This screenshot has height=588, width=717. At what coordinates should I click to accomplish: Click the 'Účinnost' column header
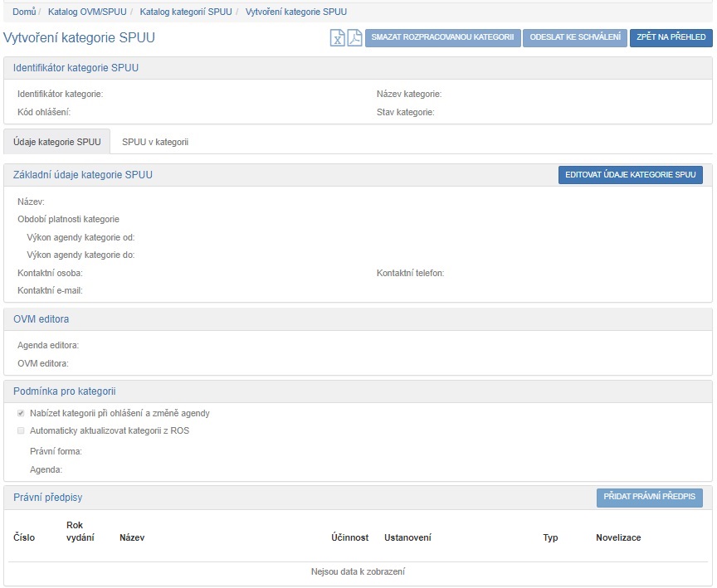pos(349,537)
